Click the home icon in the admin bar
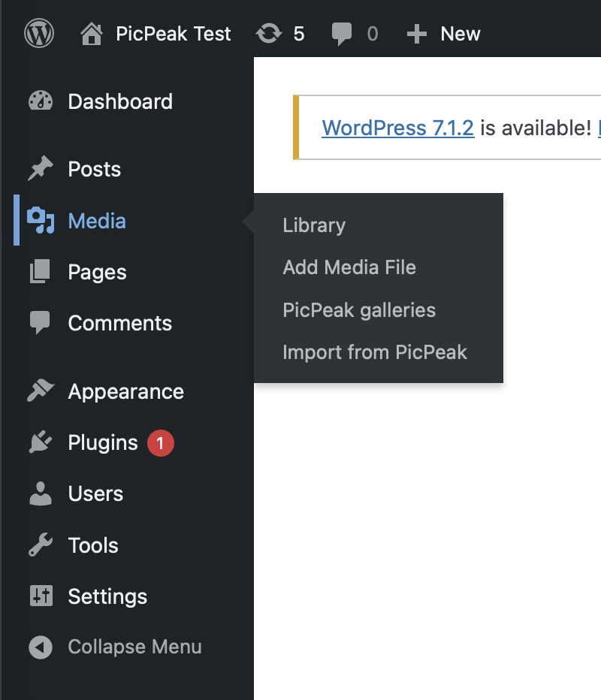Image resolution: width=601 pixels, height=700 pixels. pos(92,34)
